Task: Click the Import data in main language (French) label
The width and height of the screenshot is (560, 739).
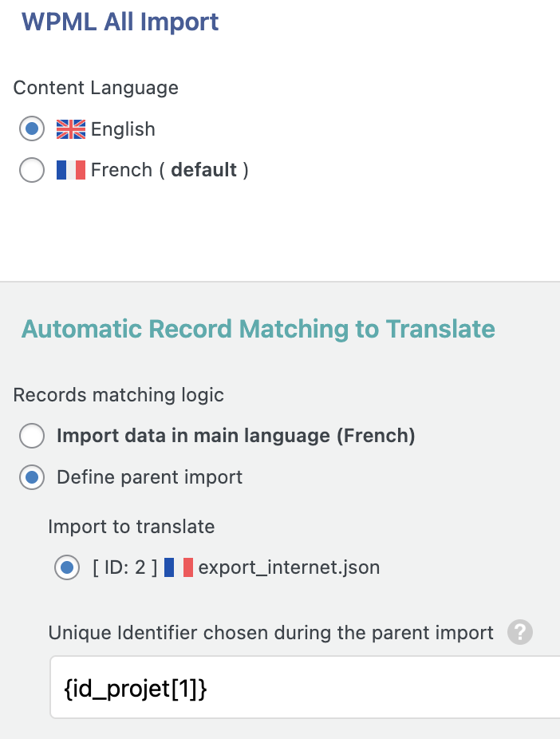Action: click(x=236, y=436)
